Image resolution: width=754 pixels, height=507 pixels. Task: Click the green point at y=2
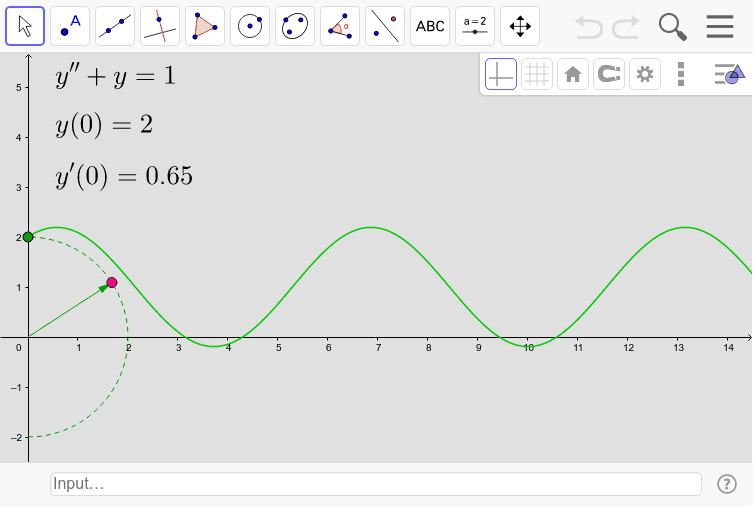click(x=28, y=237)
